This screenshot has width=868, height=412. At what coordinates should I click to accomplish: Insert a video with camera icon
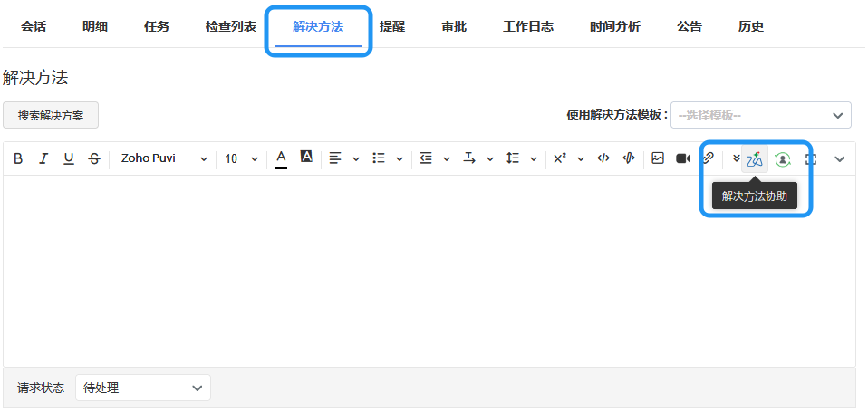683,158
